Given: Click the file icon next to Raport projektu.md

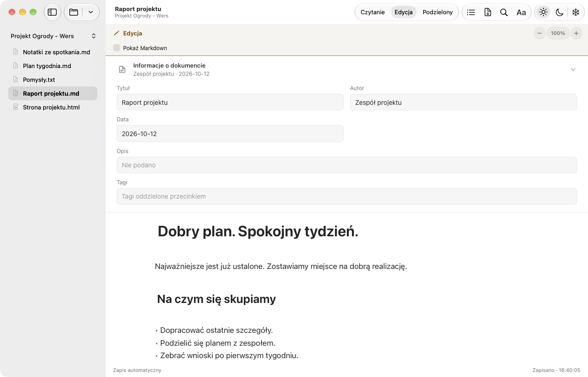Looking at the screenshot, I should (16, 93).
